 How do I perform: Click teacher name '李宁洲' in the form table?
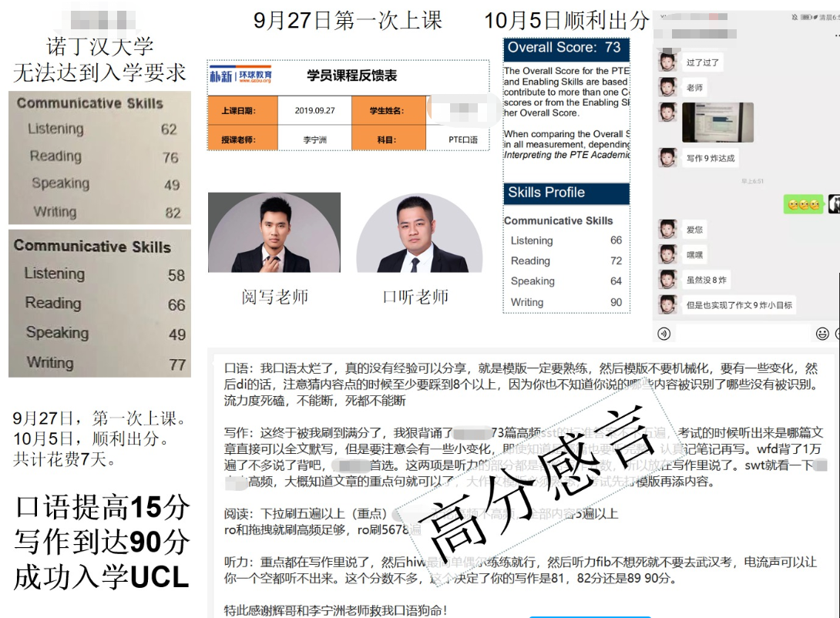(x=314, y=139)
